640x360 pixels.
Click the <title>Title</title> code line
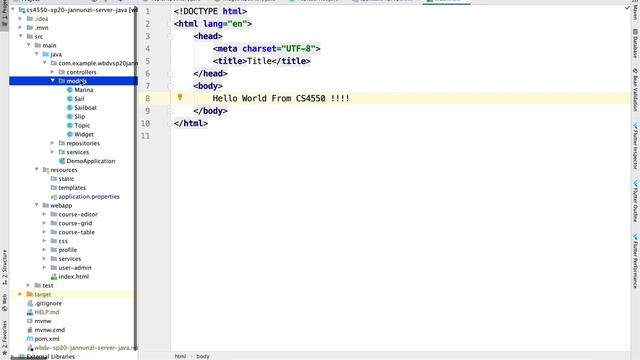click(262, 61)
